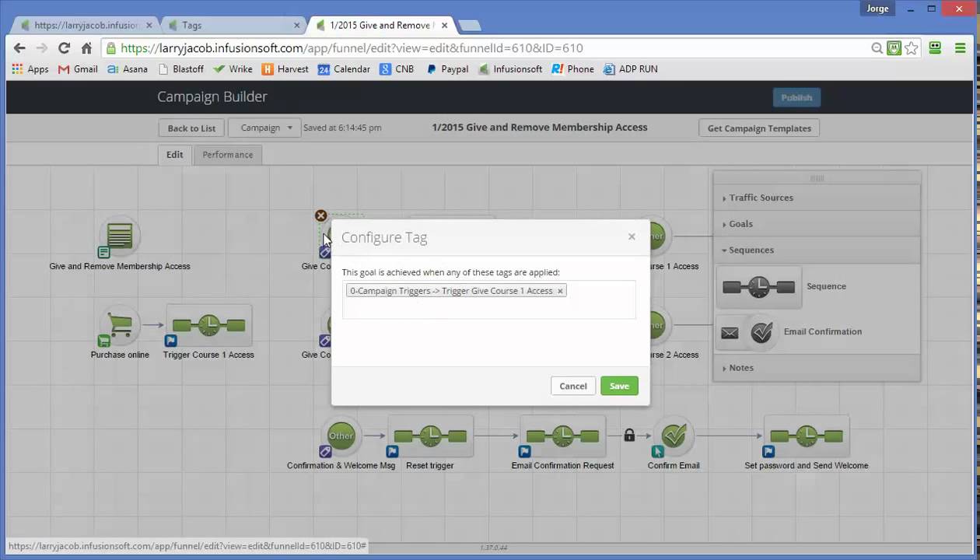Image resolution: width=980 pixels, height=560 pixels.
Task: Open the Calendar bookmark
Action: pos(344,69)
